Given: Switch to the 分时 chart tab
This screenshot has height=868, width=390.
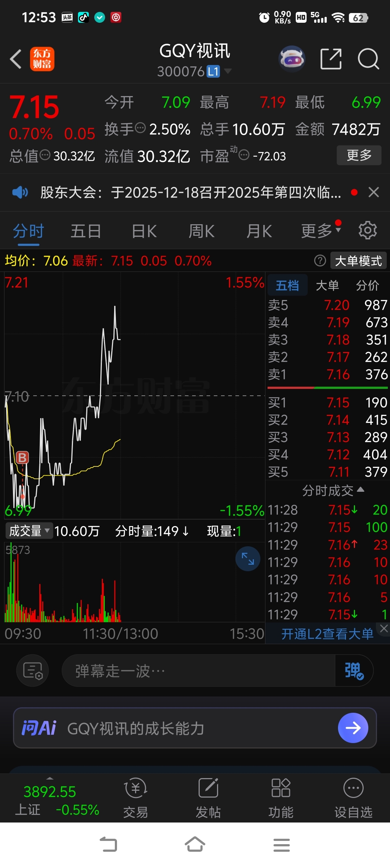Looking at the screenshot, I should (x=29, y=231).
